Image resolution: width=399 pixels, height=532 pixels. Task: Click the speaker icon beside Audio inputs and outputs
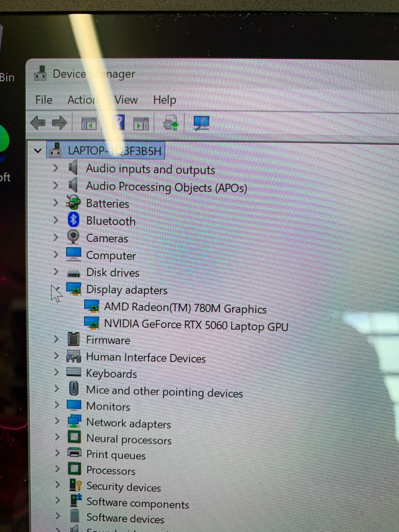pyautogui.click(x=73, y=167)
